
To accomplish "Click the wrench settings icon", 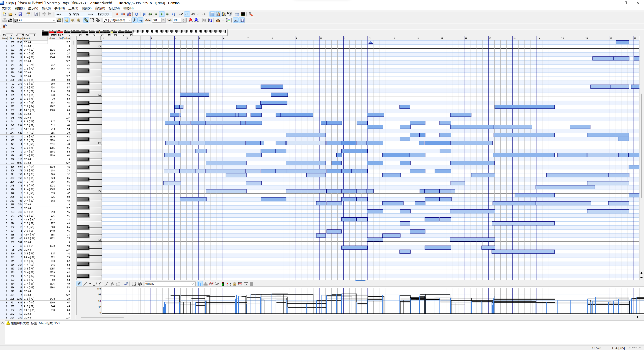I will pos(251,14).
